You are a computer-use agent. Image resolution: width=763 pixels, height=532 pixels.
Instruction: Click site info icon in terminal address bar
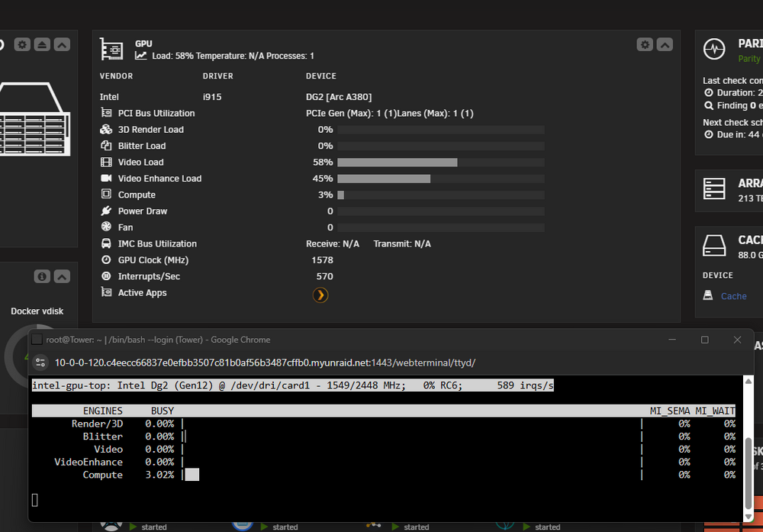point(41,363)
